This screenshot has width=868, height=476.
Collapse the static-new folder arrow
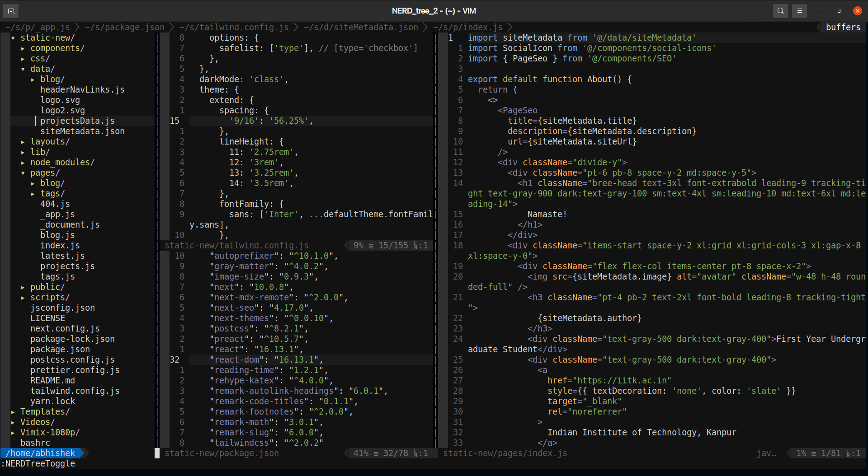(x=13, y=38)
